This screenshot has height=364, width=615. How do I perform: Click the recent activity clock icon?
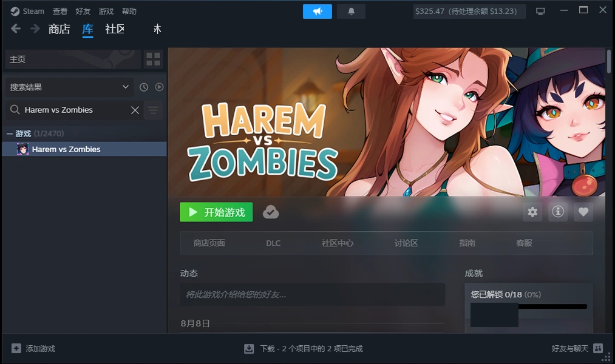pyautogui.click(x=144, y=87)
